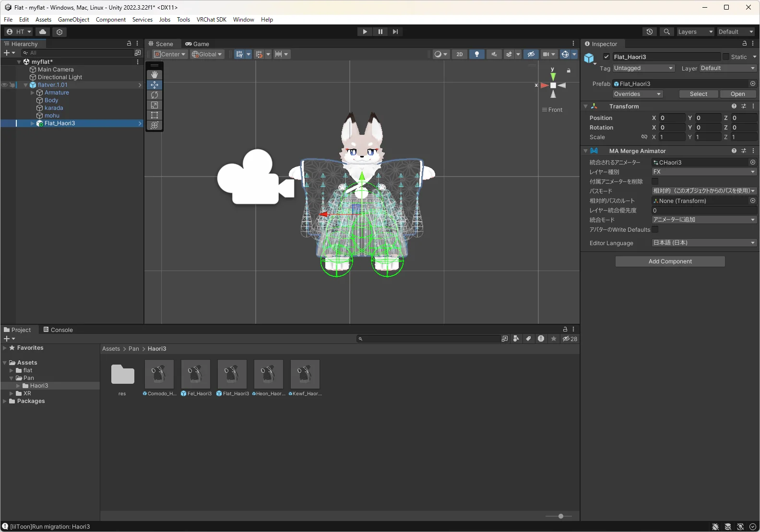Open Unity version control settings icon
Screen dimensions: 760x532
point(59,32)
